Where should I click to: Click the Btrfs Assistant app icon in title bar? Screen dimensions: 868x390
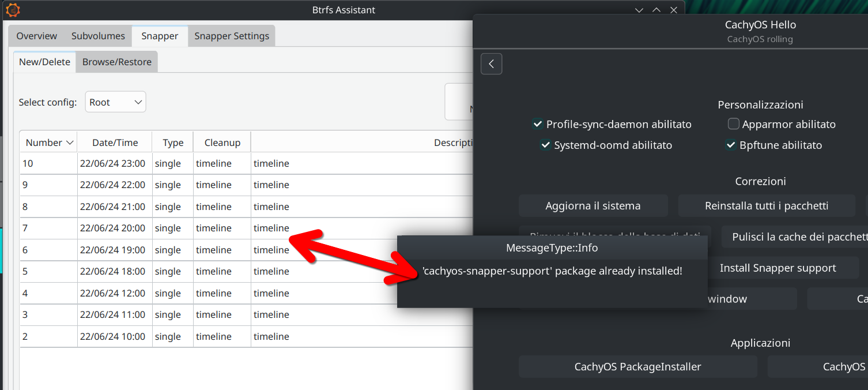click(13, 10)
